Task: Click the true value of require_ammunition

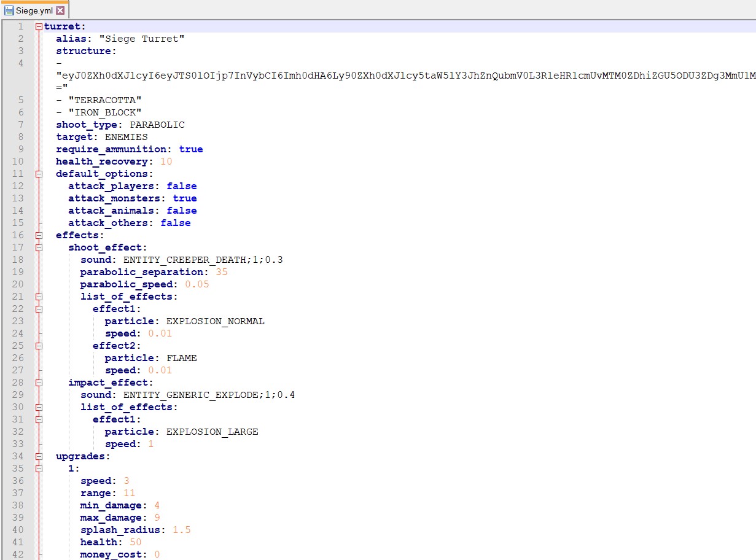Action: tap(190, 149)
